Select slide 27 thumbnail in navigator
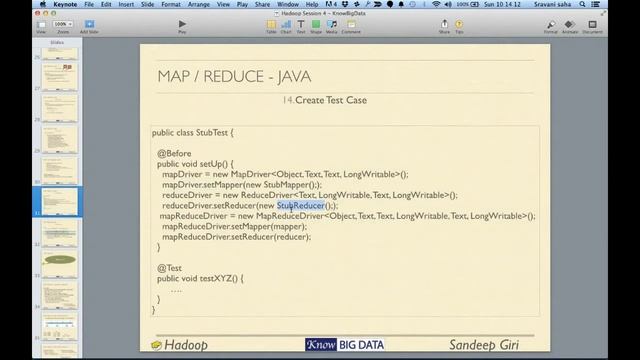Image resolution: width=640 pixels, height=360 pixels. point(60,77)
